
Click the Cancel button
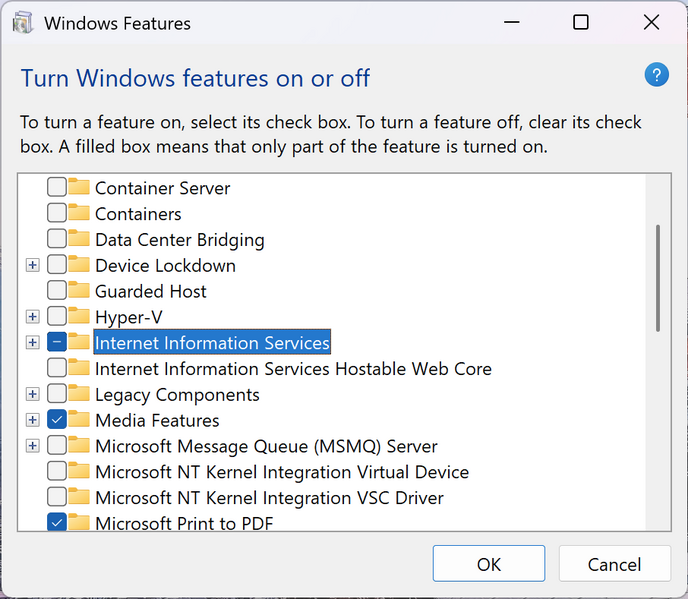coord(614,564)
